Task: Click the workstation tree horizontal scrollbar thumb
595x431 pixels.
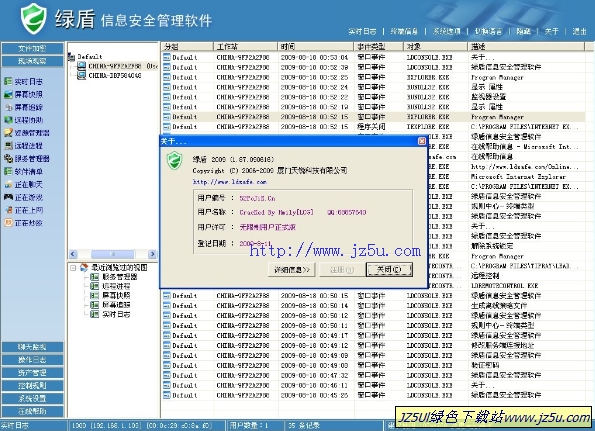Action: click(x=113, y=254)
